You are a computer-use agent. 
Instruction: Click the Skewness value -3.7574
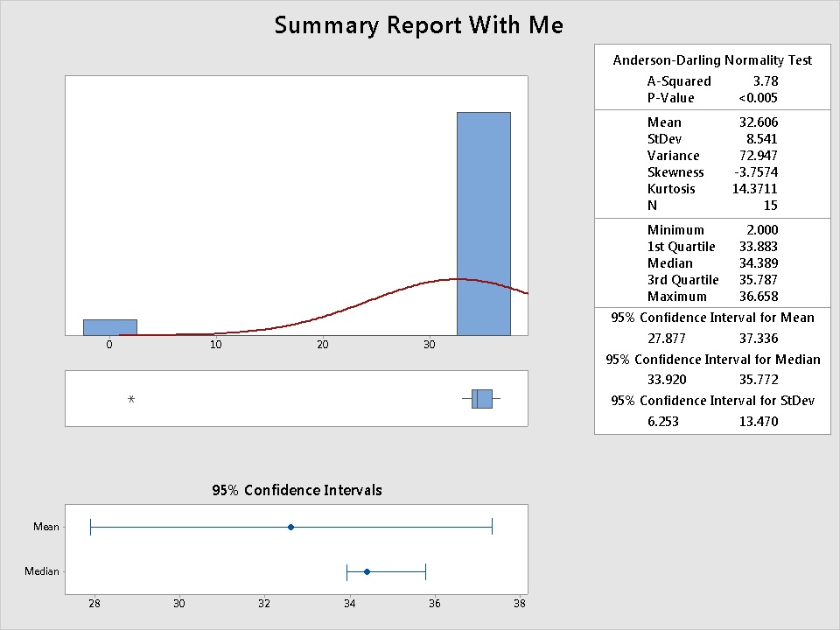pos(755,172)
